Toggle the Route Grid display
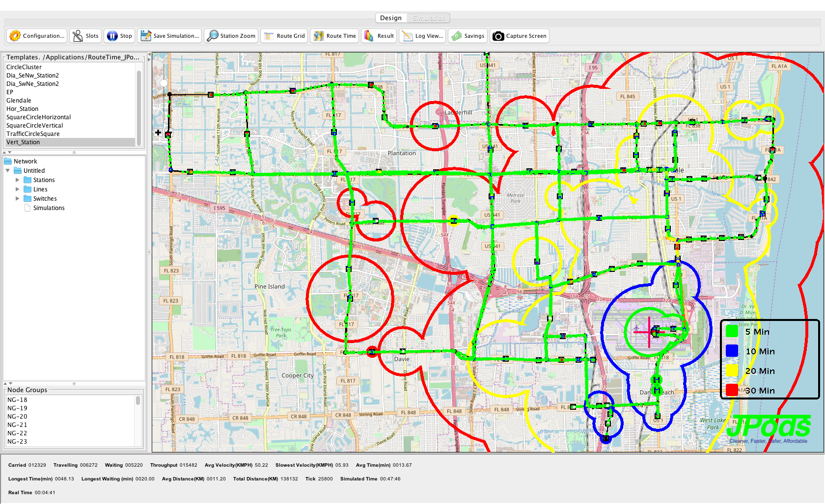Viewport: 825px width, 504px height. pos(284,36)
